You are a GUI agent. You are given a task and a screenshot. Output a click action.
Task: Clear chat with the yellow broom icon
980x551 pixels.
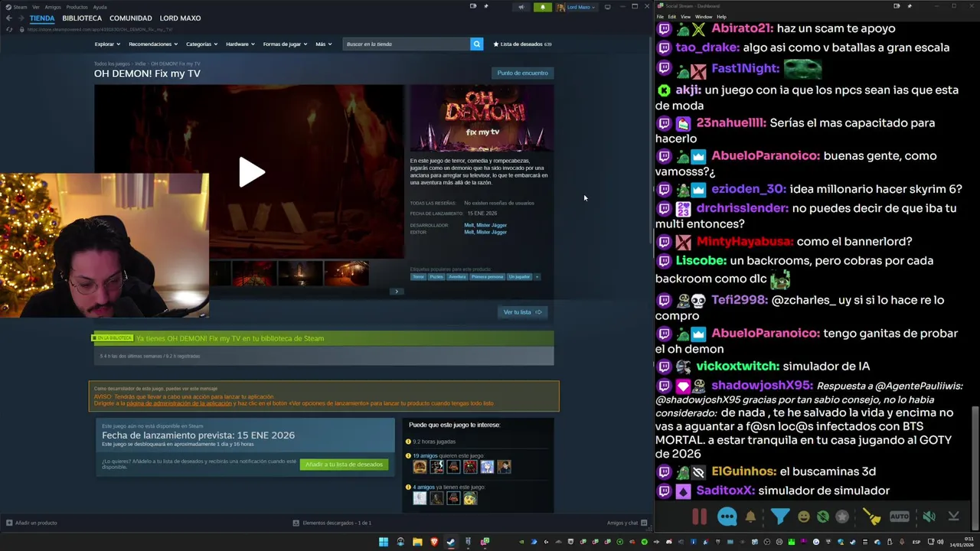tap(872, 517)
